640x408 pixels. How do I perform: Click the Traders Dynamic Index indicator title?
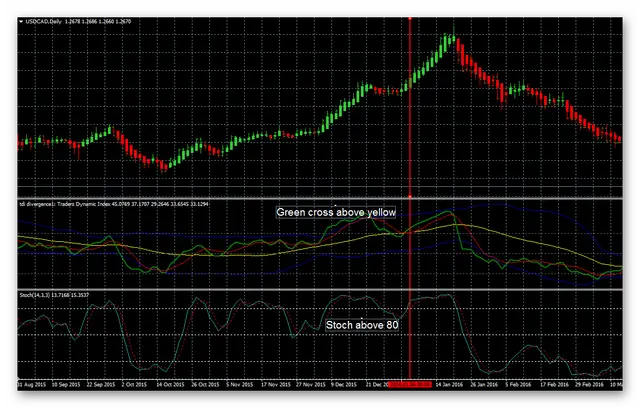[114, 204]
